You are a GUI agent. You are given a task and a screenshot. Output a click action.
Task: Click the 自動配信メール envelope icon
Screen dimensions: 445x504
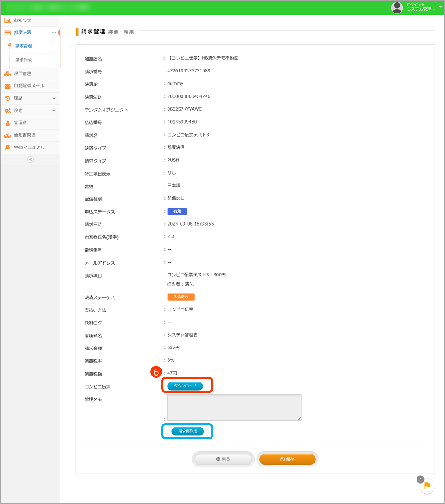pyautogui.click(x=7, y=86)
